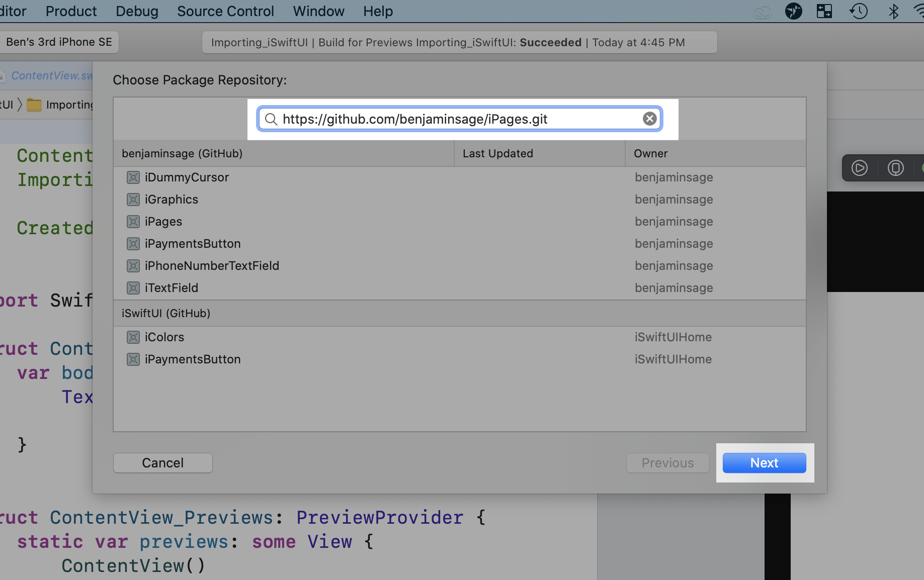
Task: Select the iPages repository row
Action: (459, 222)
